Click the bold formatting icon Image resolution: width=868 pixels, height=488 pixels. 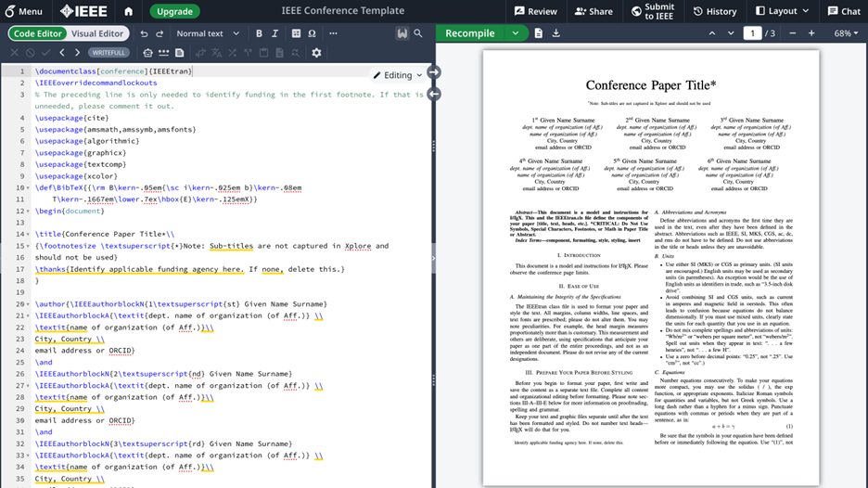pos(259,33)
